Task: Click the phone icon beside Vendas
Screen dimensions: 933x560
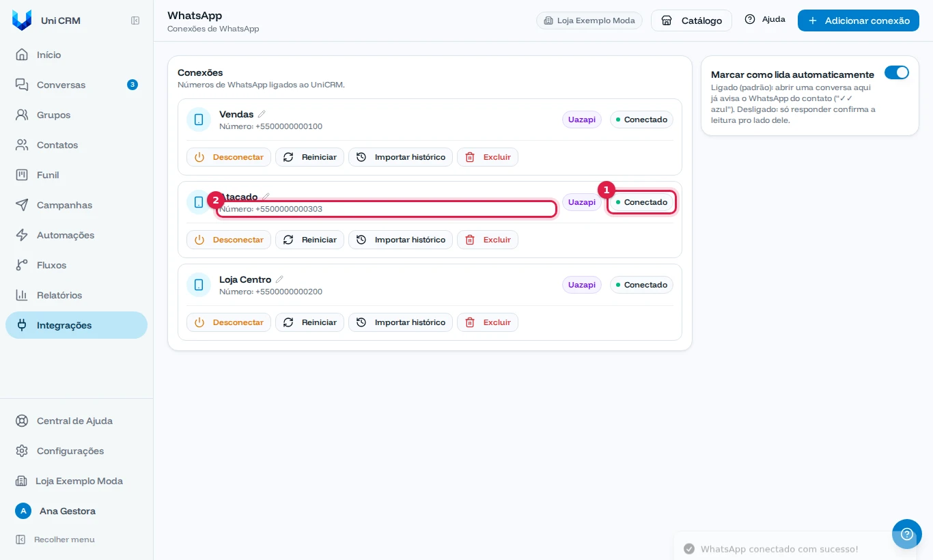Action: 199,120
